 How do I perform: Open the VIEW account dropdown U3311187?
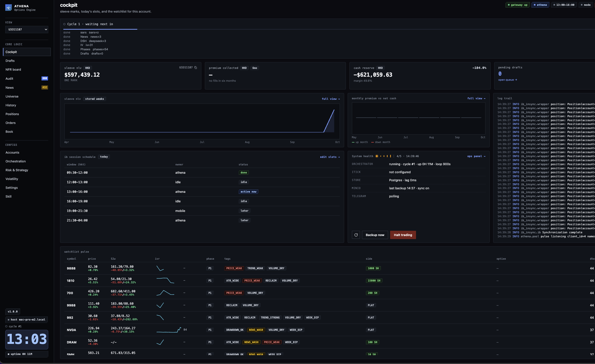(x=27, y=29)
